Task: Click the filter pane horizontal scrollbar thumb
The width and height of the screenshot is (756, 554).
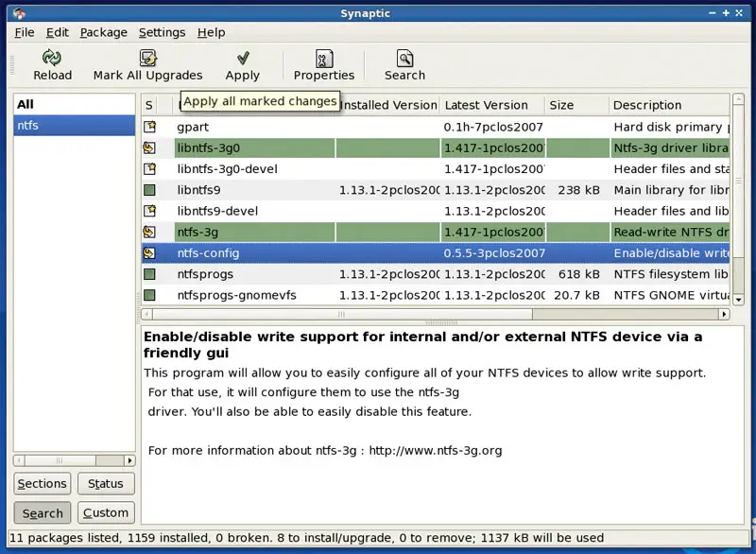Action: coord(60,460)
